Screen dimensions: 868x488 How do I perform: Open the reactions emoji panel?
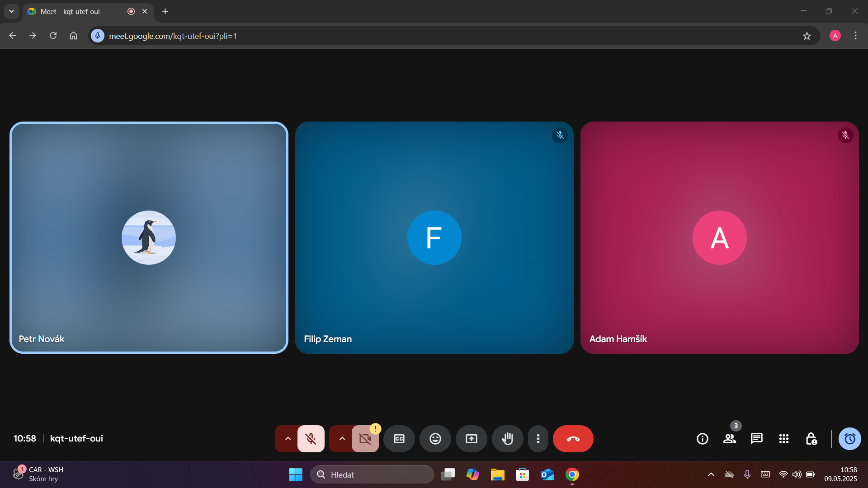click(x=435, y=438)
